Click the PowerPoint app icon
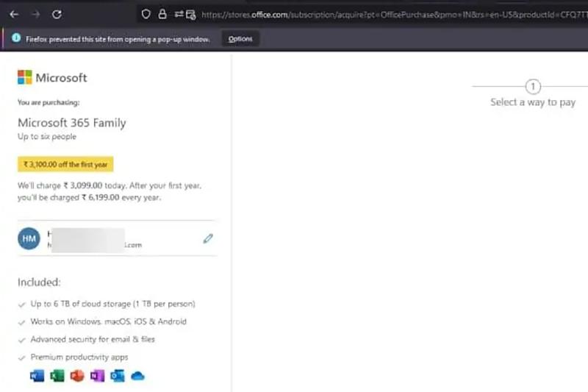Viewport: 588px width, 392px height. [77, 376]
